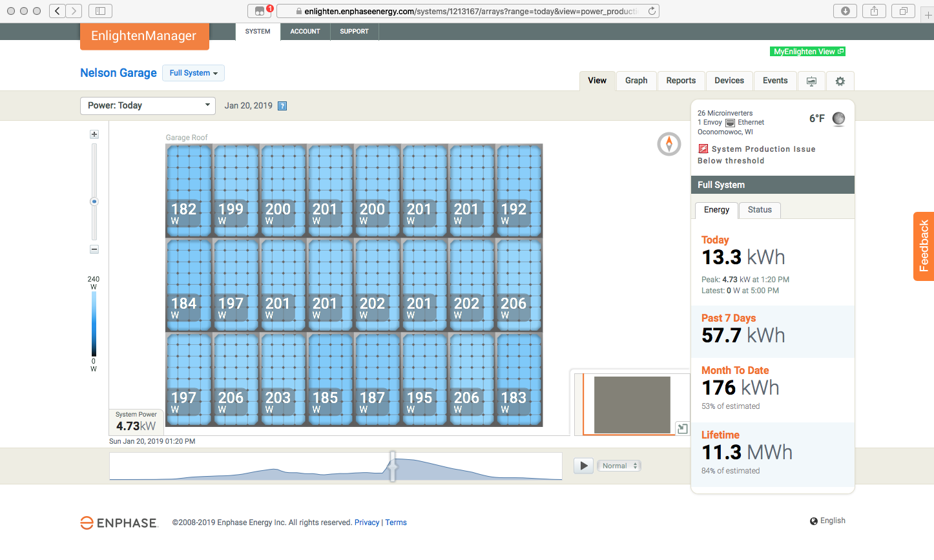Click the 11.3 MWh Lifetime value

pos(747,452)
